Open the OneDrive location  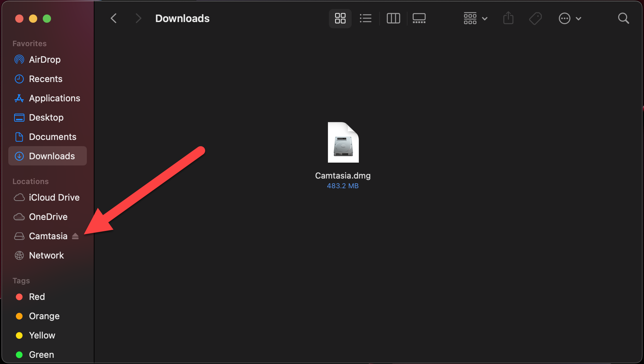click(48, 217)
